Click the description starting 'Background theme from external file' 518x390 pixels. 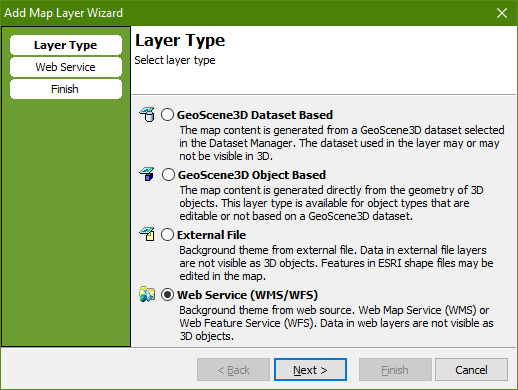coord(336,263)
